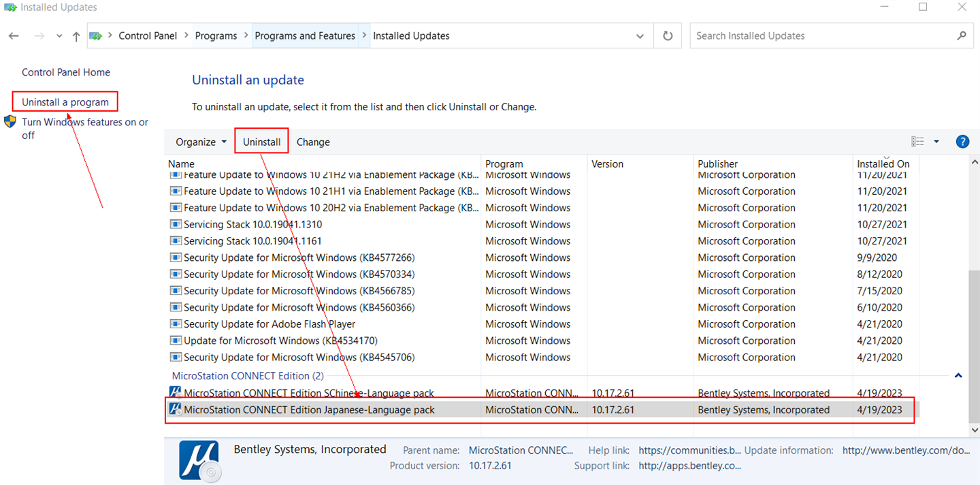Click the icon of Security Update KB4545706
980x485 pixels.
click(176, 357)
